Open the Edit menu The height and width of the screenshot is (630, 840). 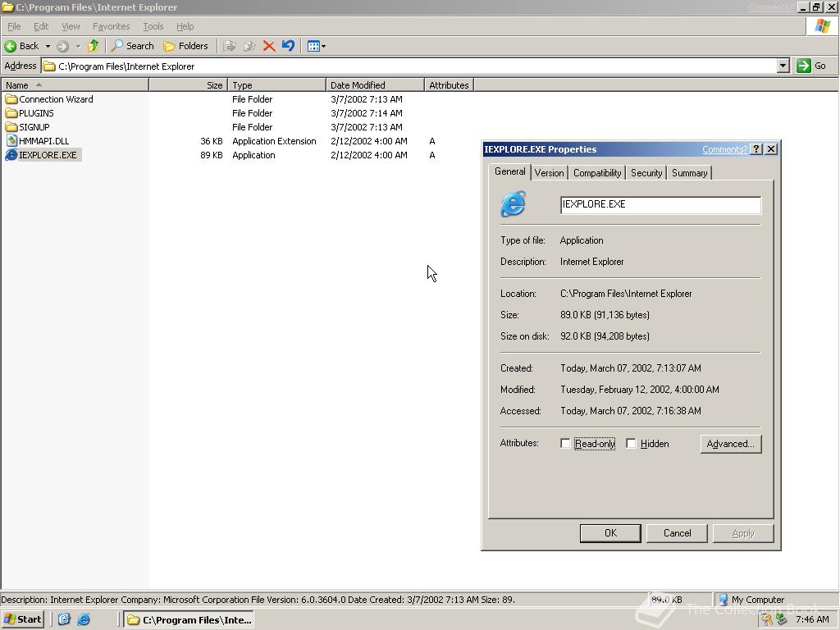coord(41,26)
